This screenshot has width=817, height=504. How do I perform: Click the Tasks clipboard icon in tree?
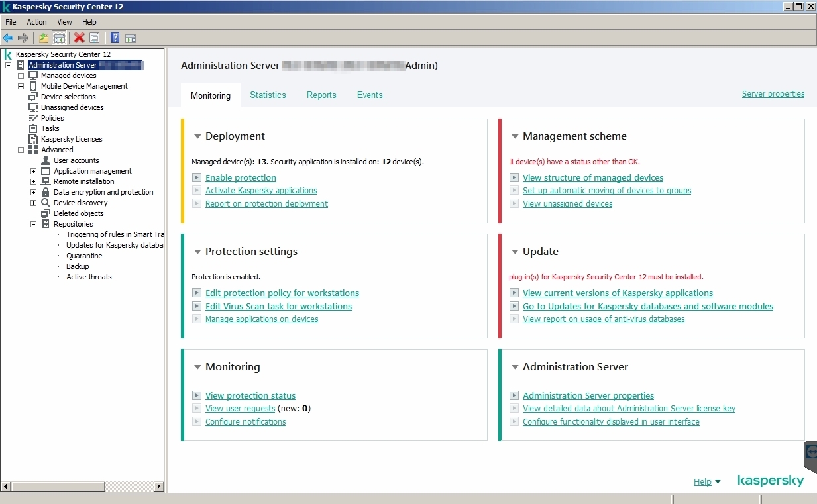pos(33,128)
